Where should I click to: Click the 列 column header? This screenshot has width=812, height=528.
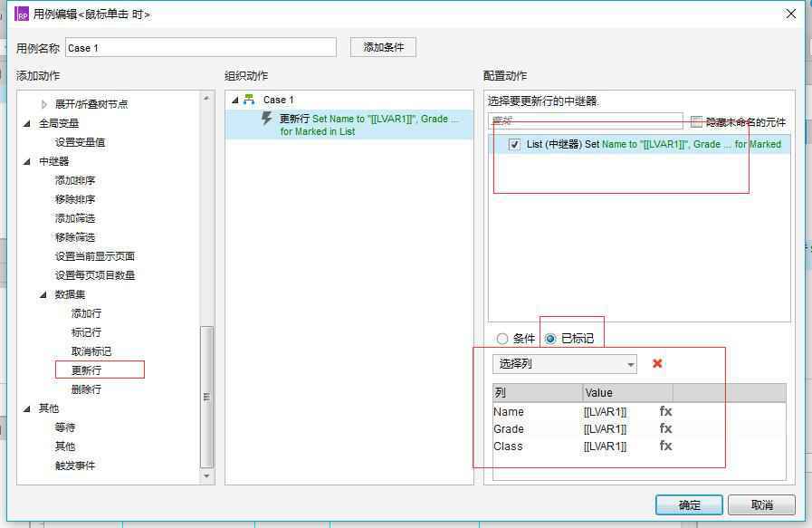[537, 393]
